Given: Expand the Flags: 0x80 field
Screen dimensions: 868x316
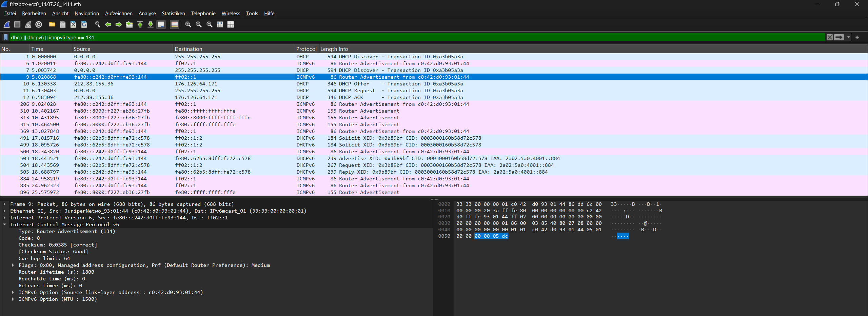Looking at the screenshot, I should click(x=13, y=265).
